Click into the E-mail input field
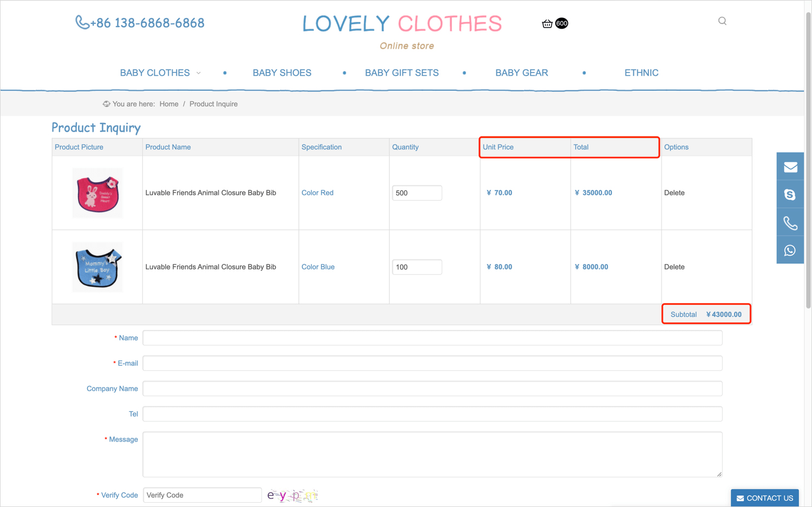Screen dimensions: 812x507 pyautogui.click(x=432, y=363)
